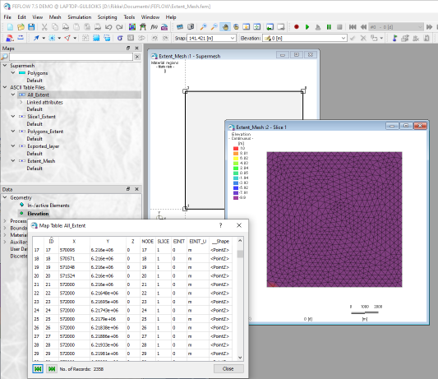The width and height of the screenshot is (438, 379).
Task: Click the colorful mesh editor icon
Action: pyautogui.click(x=132, y=27)
